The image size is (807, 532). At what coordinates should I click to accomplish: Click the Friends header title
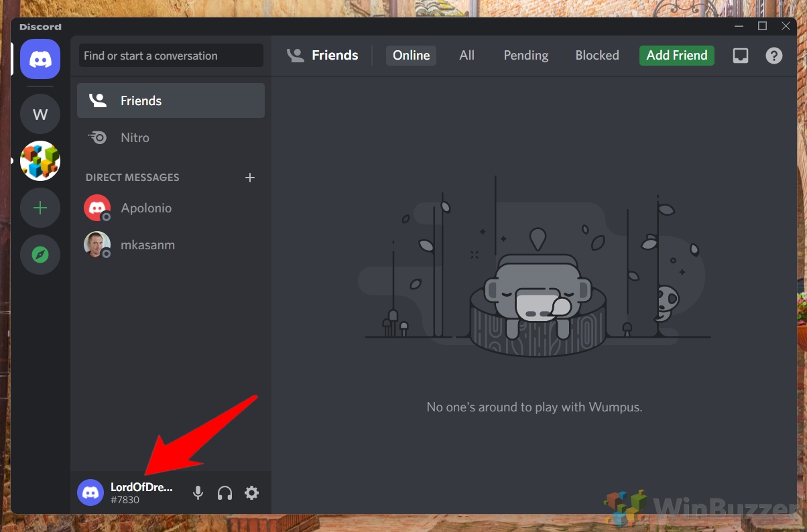pos(335,56)
